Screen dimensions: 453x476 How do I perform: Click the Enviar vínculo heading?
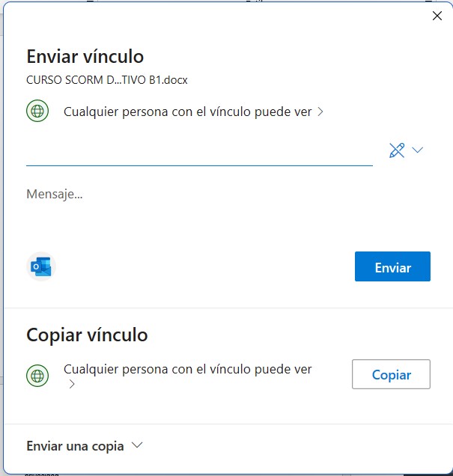pyautogui.click(x=85, y=56)
